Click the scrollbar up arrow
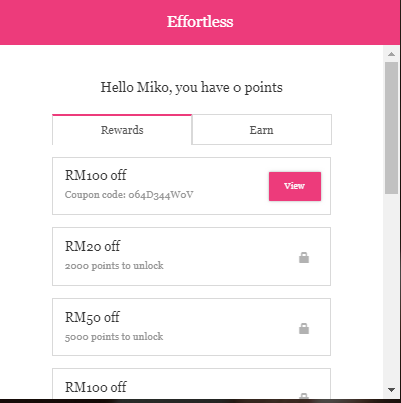Screen dimensions: 401x403 pyautogui.click(x=392, y=54)
